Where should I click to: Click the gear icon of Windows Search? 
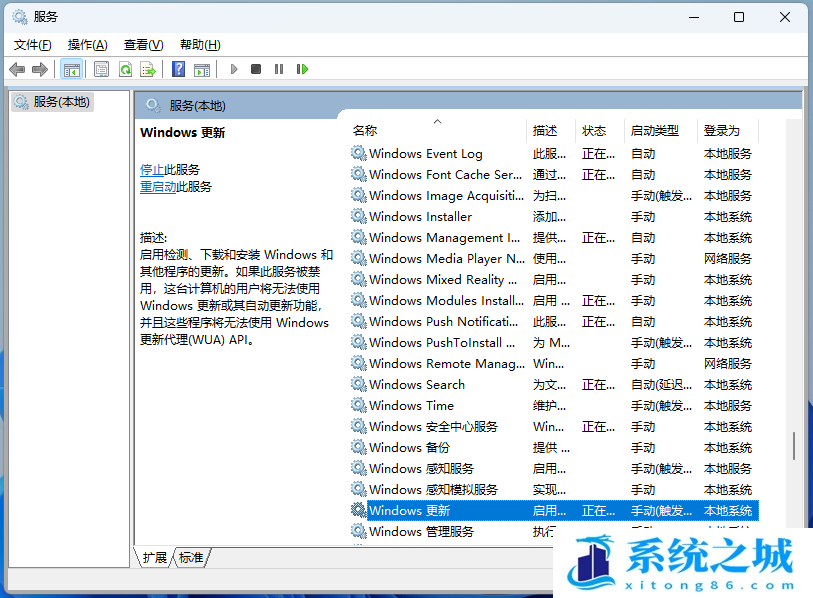coord(358,384)
